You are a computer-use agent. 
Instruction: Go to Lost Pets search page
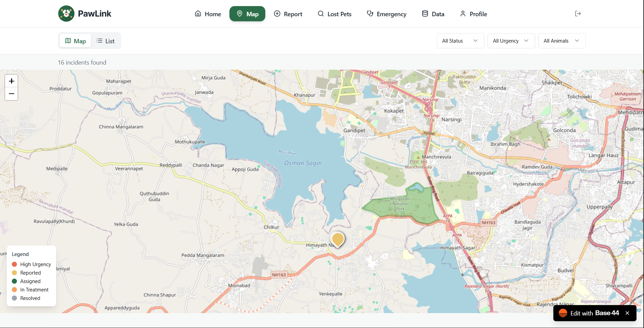[x=334, y=14]
